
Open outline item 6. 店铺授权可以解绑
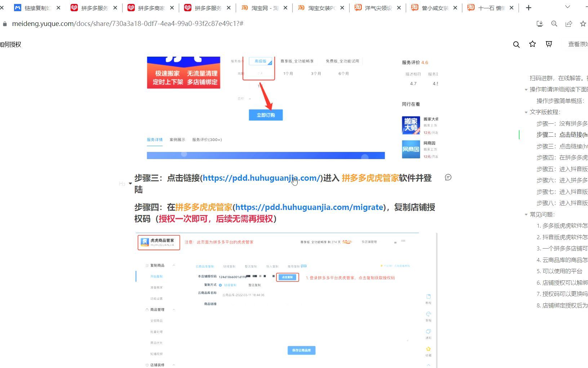tap(562, 282)
